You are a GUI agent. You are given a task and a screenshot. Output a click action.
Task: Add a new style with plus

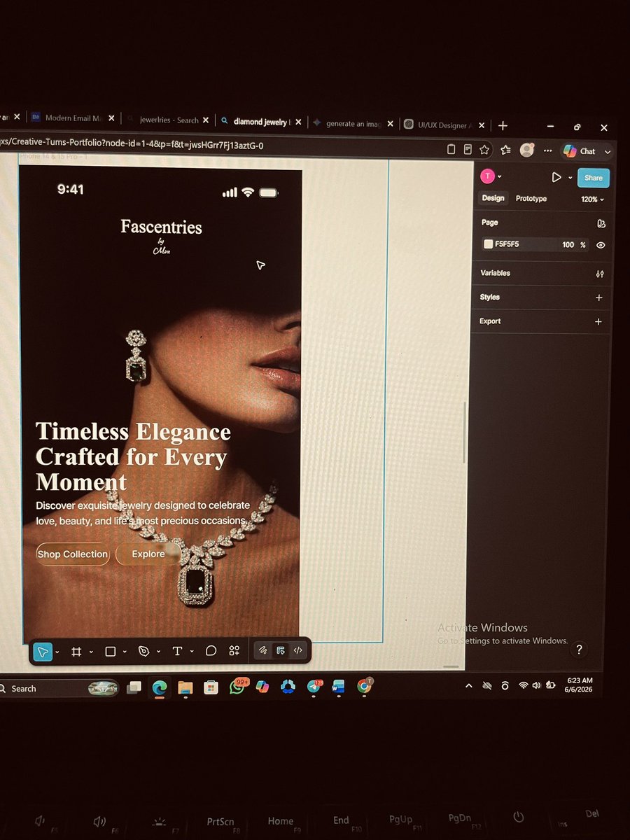(x=598, y=297)
